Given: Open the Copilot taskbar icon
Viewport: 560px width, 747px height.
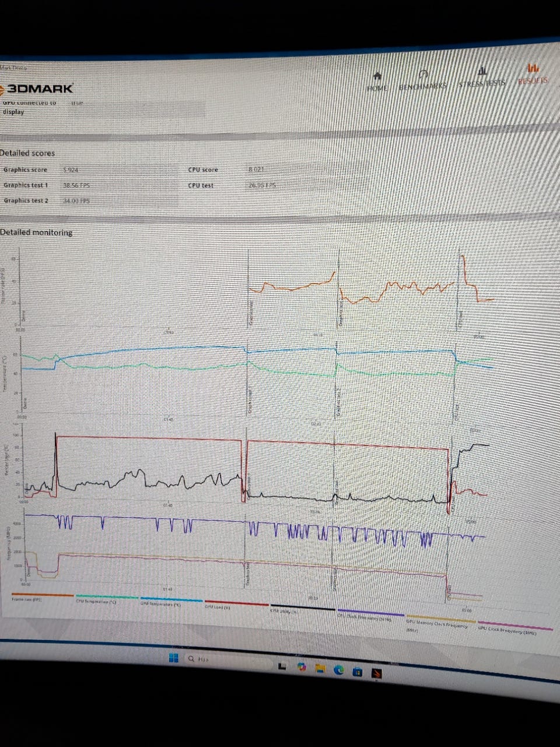Looking at the screenshot, I should point(301,666).
